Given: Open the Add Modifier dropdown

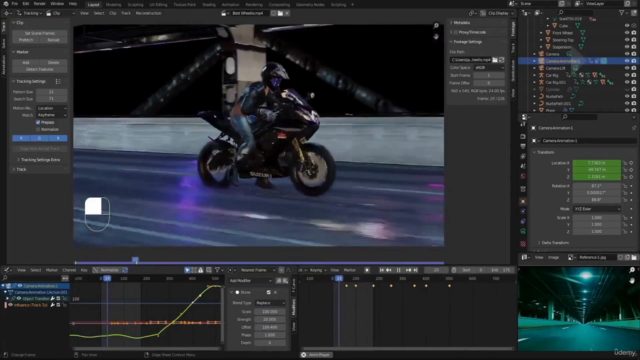Looking at the screenshot, I should click(251, 281).
